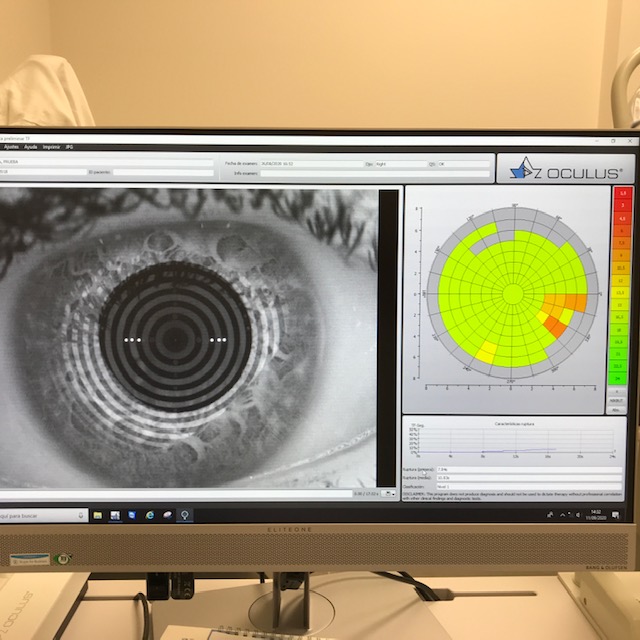Click the OCULUS logo banner
The image size is (640, 640).
[566, 169]
